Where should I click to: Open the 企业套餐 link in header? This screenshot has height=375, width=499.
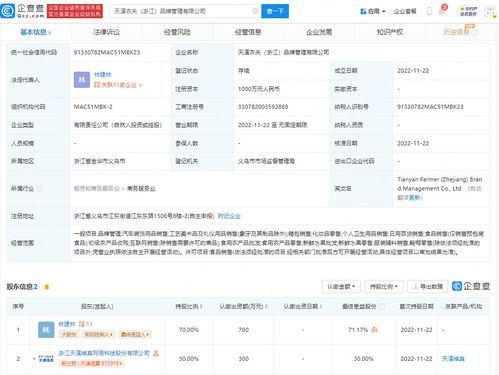tap(405, 11)
